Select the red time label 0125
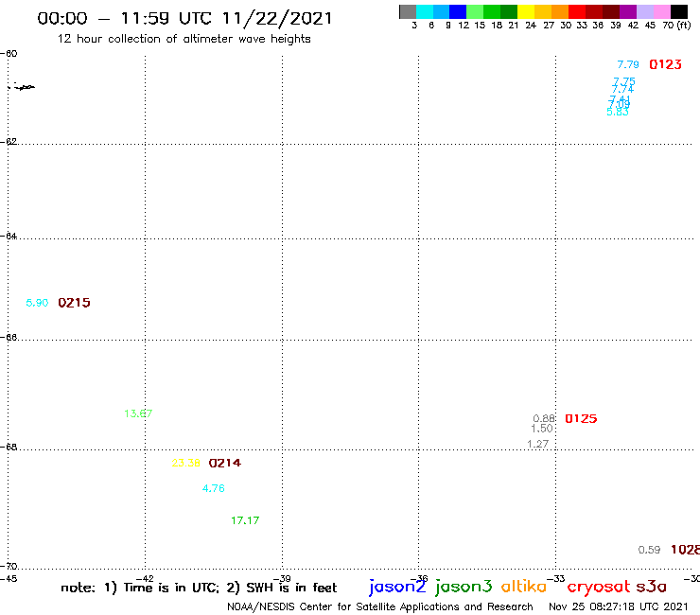The image size is (700, 615). point(581,419)
